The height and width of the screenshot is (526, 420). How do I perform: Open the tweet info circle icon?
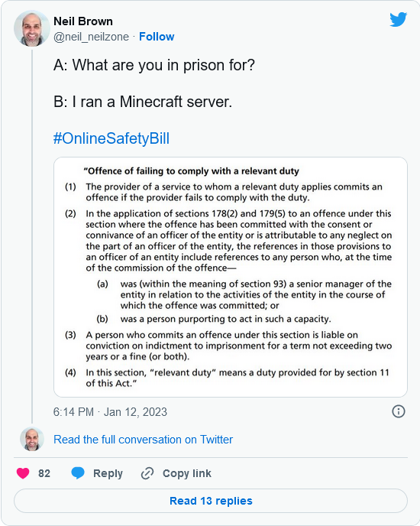398,411
